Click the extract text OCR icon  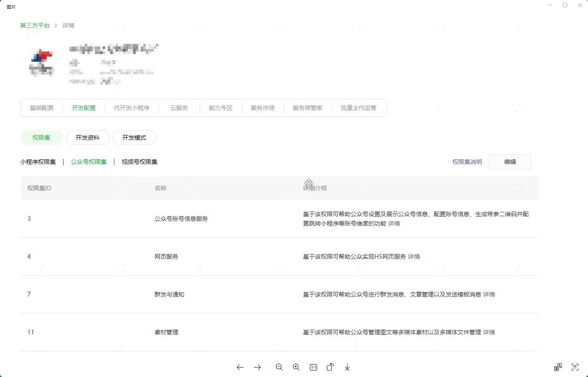[575, 367]
